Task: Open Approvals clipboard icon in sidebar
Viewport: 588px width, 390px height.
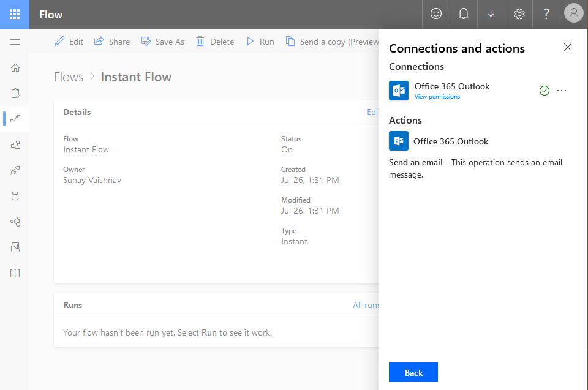Action: pos(15,93)
